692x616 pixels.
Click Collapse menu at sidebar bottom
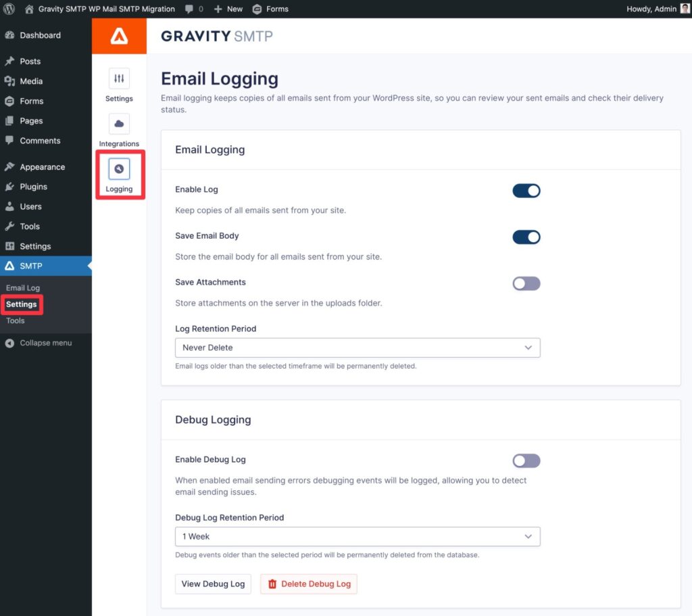[37, 343]
